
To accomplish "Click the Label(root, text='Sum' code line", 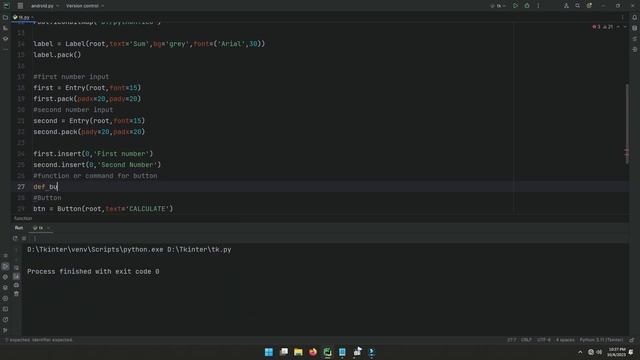I will coord(149,44).
